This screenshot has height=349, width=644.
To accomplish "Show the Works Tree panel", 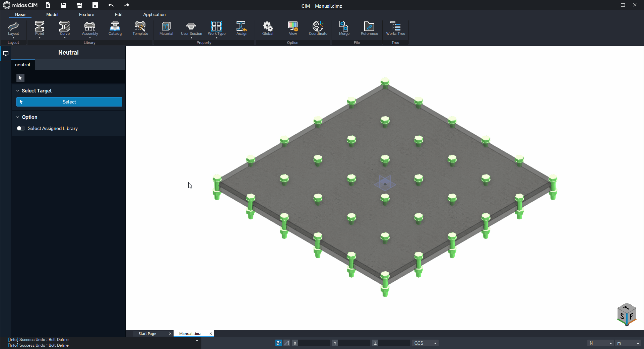I will pyautogui.click(x=395, y=28).
